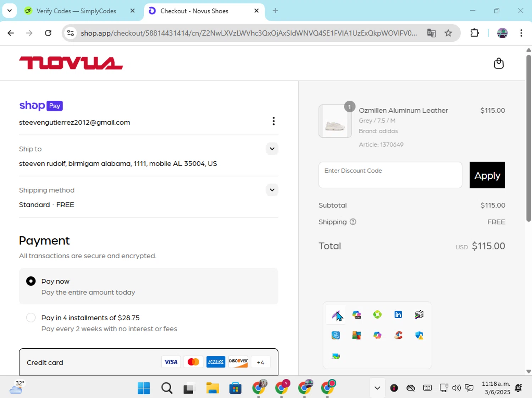532x398 pixels.
Task: Click the Ozmillen shoe product thumbnail
Action: [335, 121]
